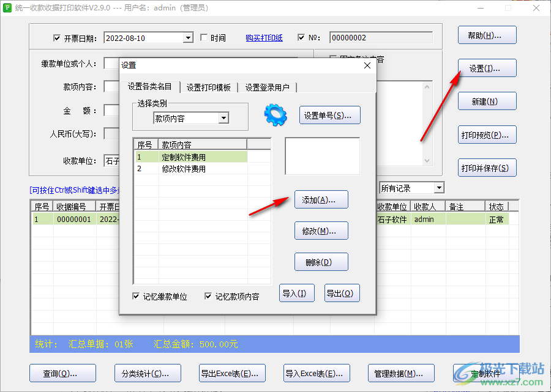Toggle the 记忆缴款单位 checkbox
Viewport: 551px width, 392px height.
pyautogui.click(x=136, y=295)
